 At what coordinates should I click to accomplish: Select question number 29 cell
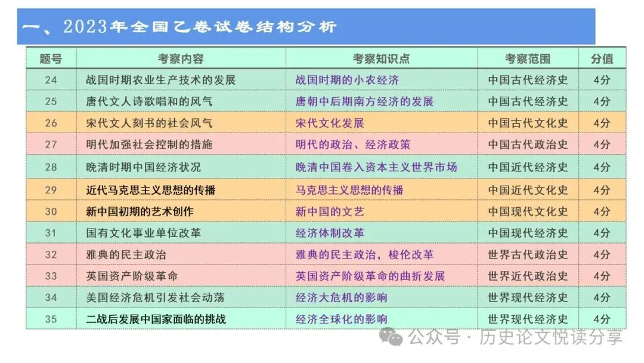coord(51,189)
